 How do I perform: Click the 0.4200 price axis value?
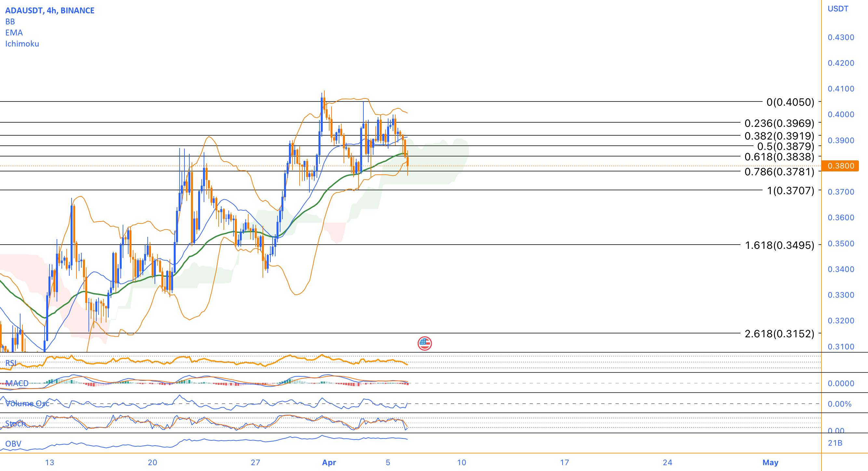pyautogui.click(x=841, y=63)
